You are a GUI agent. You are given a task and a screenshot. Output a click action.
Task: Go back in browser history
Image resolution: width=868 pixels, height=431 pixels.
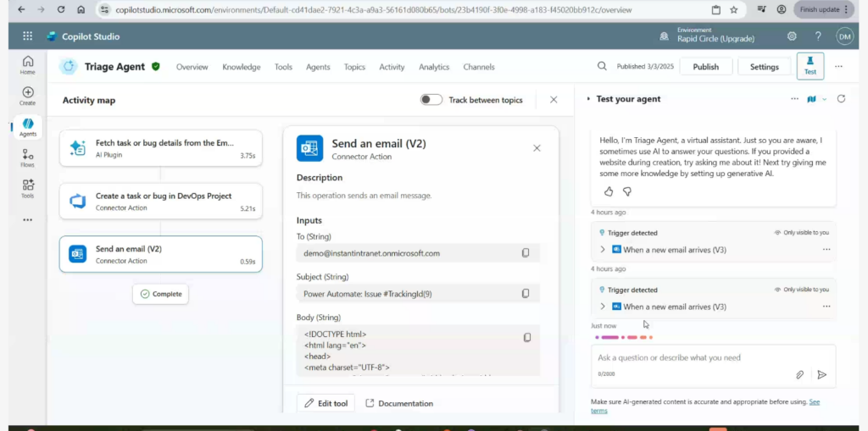[21, 9]
